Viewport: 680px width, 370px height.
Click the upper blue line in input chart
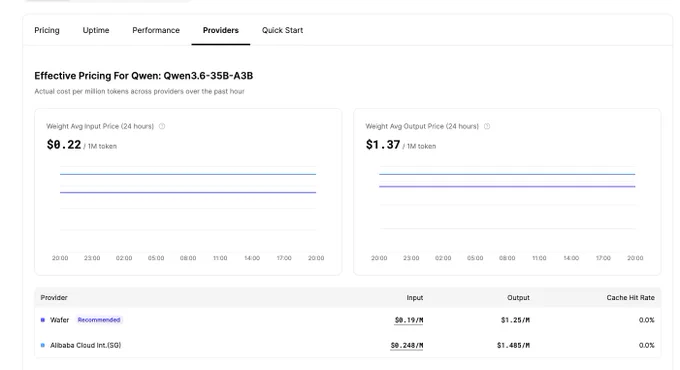[x=188, y=174]
